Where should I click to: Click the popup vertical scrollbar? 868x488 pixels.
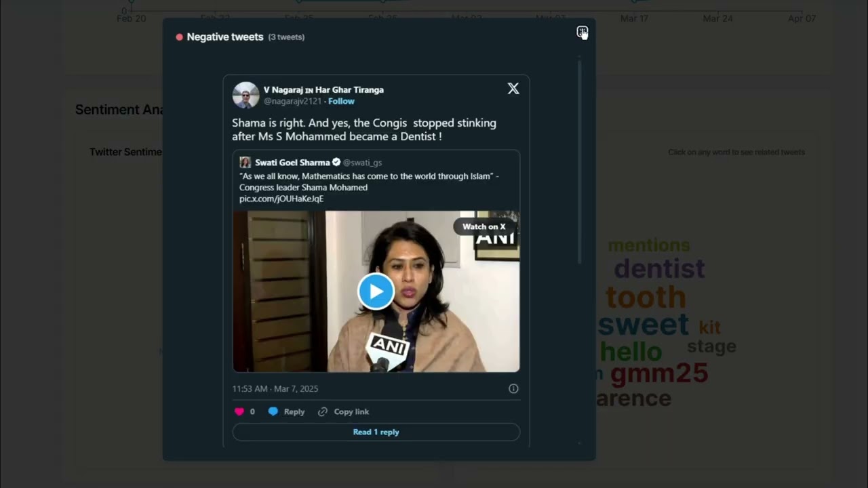tap(580, 161)
